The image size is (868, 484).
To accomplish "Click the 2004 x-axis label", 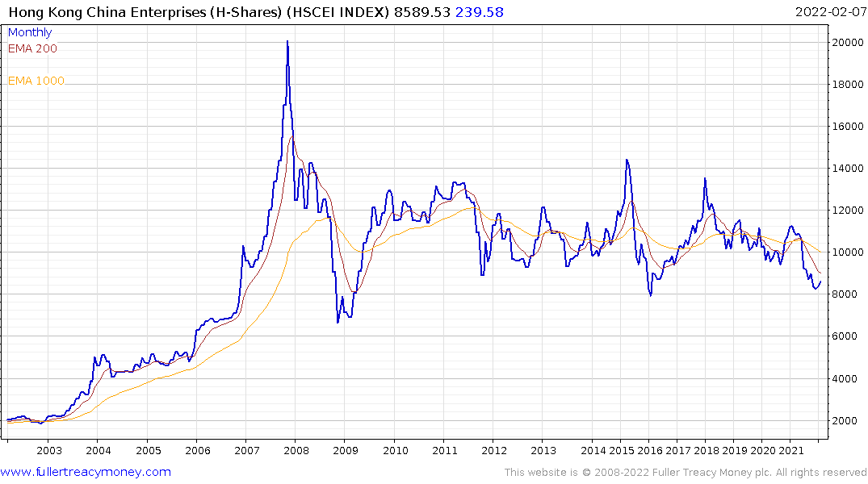I will pyautogui.click(x=99, y=451).
